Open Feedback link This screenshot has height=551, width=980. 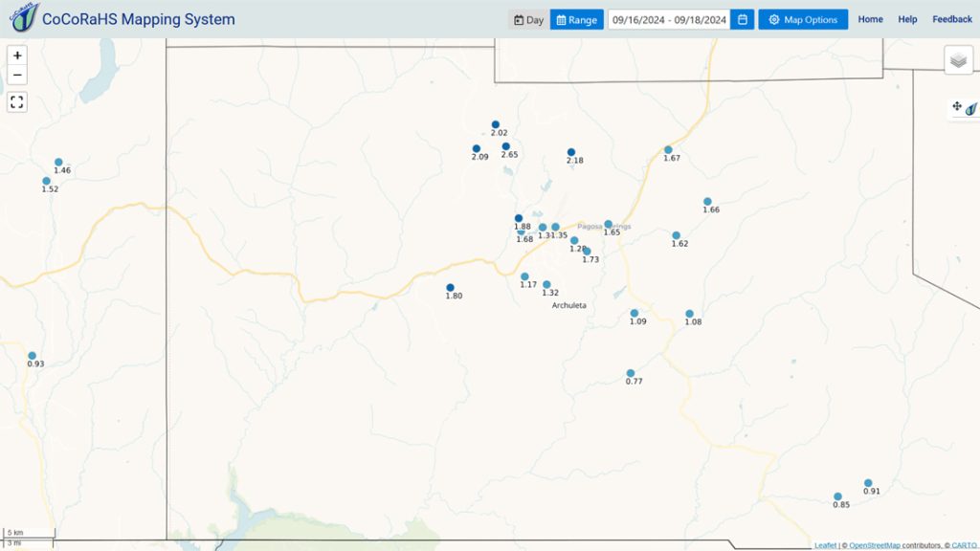[x=952, y=19]
